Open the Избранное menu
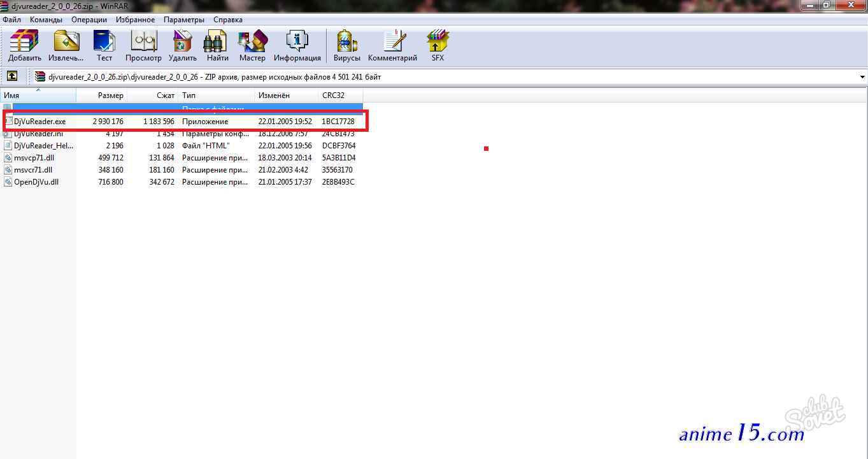The height and width of the screenshot is (459, 868). [135, 20]
